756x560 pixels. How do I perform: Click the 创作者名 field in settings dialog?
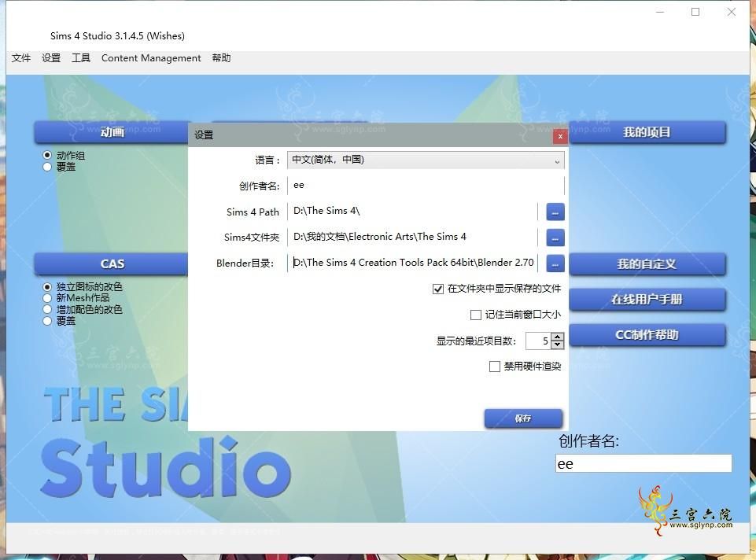pyautogui.click(x=426, y=186)
